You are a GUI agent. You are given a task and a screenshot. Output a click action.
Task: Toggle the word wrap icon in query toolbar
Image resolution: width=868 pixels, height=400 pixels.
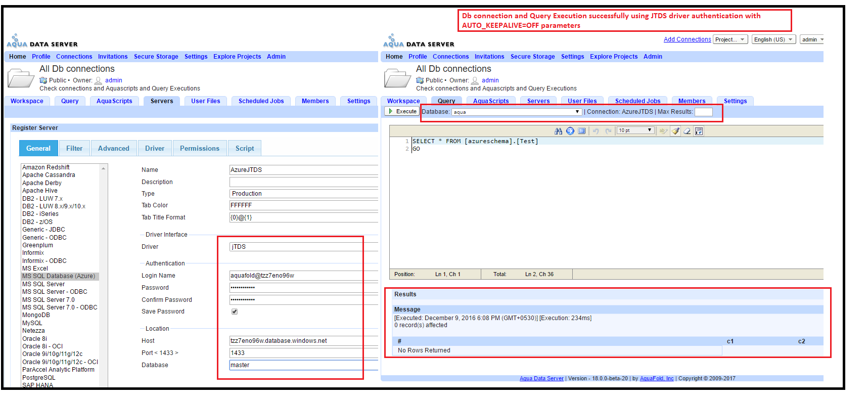click(x=699, y=131)
